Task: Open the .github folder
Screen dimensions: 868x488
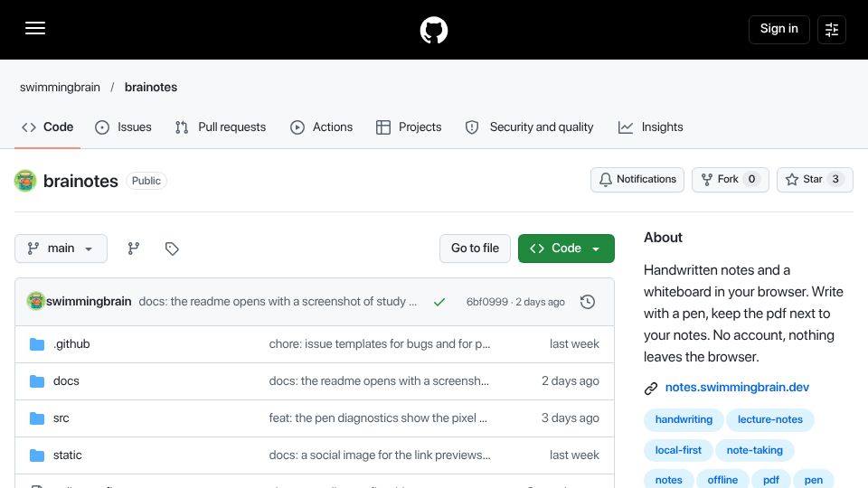Action: click(x=71, y=344)
